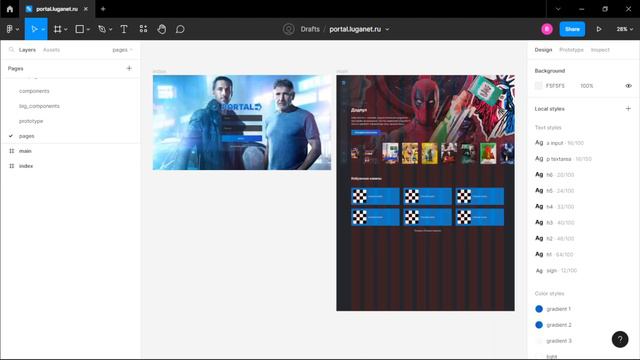
Task: Select the Hand tool
Action: [x=162, y=29]
